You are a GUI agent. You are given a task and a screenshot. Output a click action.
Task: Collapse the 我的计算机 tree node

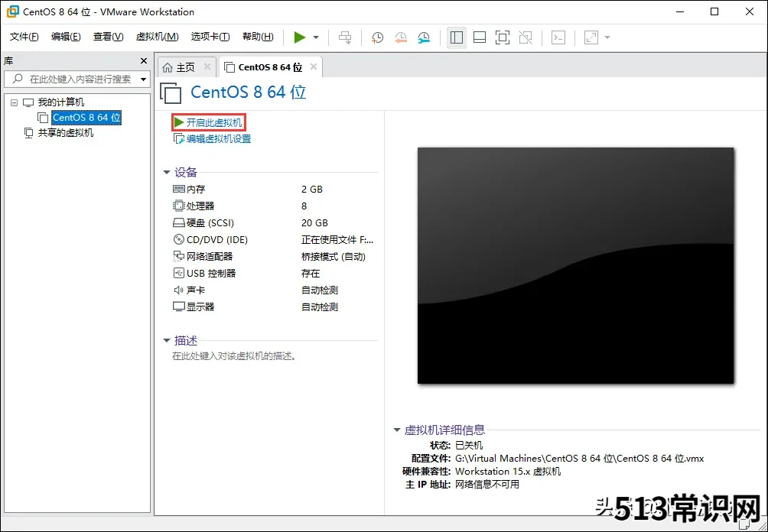click(x=15, y=102)
